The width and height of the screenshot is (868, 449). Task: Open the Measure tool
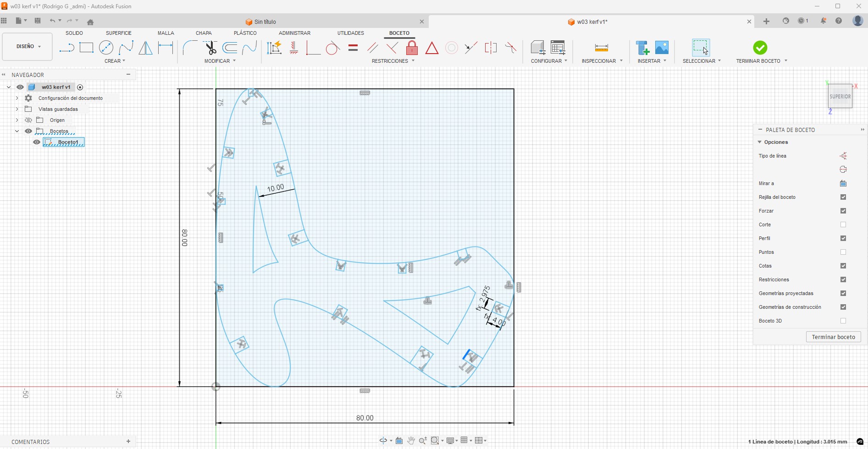click(601, 48)
